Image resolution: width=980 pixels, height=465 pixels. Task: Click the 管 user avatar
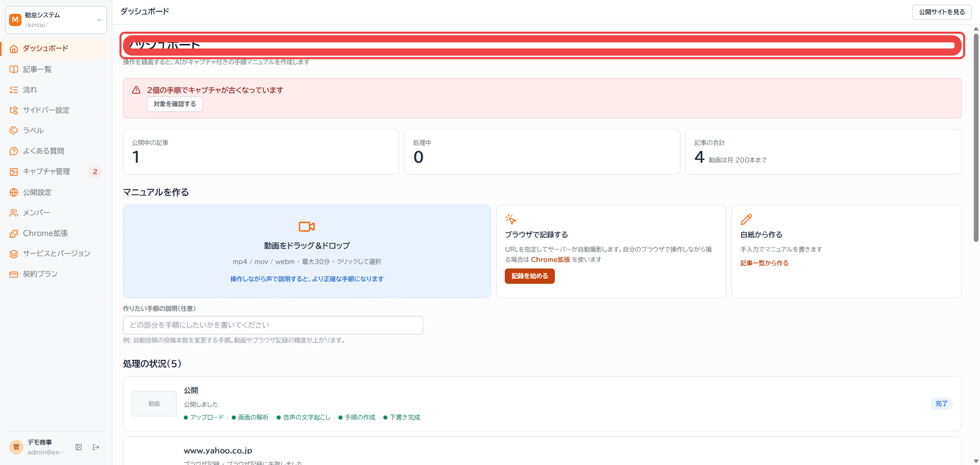[x=16, y=447]
